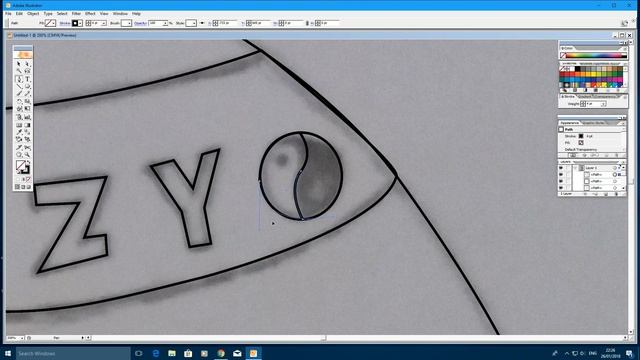Viewport: 640px width, 360px height.
Task: Open the Window menu
Action: [120, 13]
